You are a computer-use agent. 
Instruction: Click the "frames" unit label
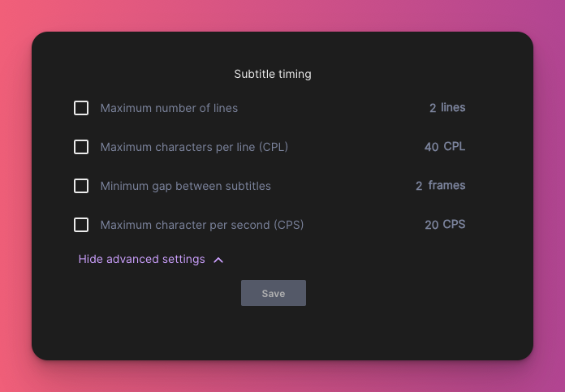point(446,185)
